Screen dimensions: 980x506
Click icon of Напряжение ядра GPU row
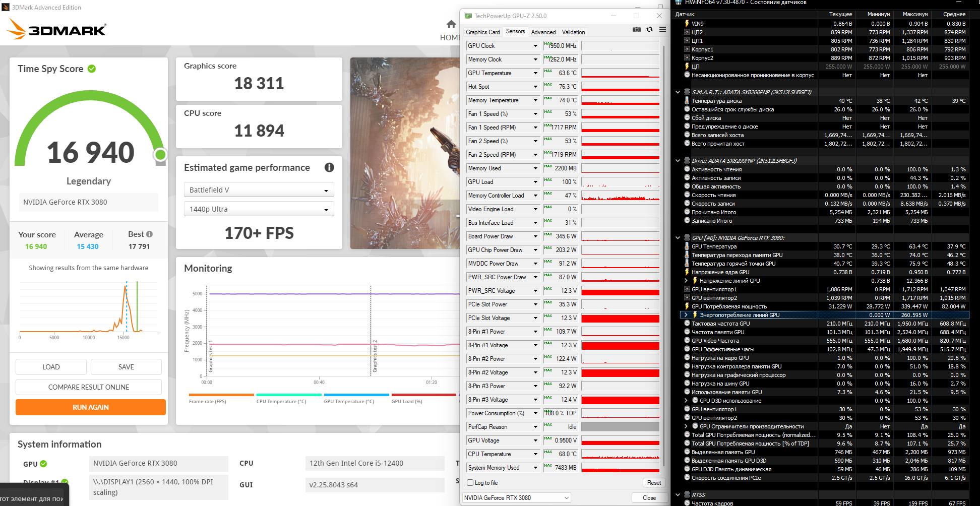pos(687,272)
